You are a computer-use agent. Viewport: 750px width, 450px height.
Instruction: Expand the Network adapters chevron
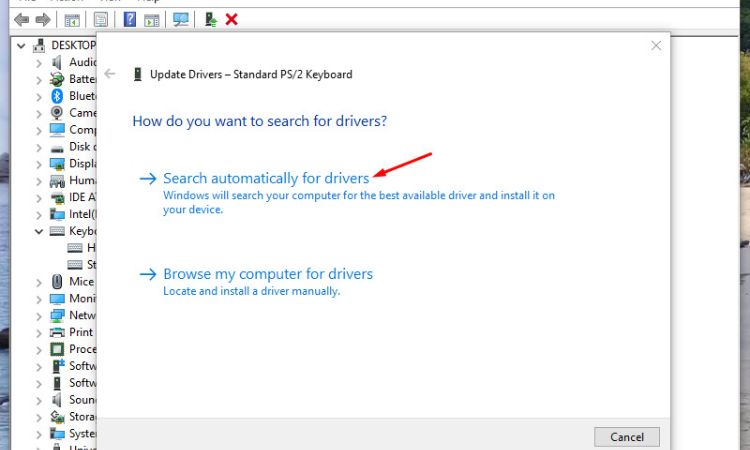click(39, 317)
